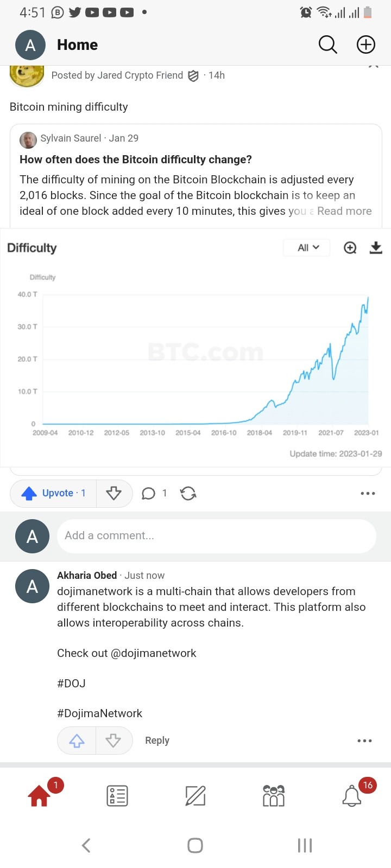The width and height of the screenshot is (391, 868).
Task: Open post options three-dot menu
Action: point(368,493)
